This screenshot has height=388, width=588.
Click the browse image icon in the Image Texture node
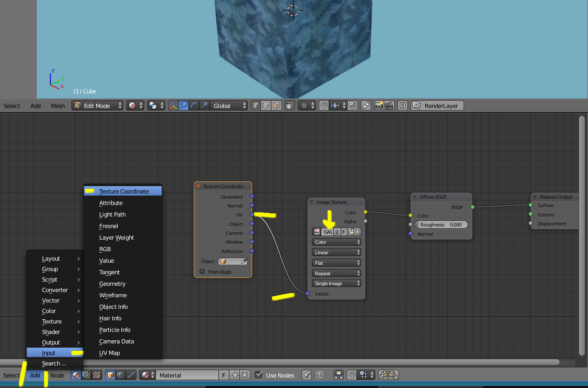click(x=317, y=232)
